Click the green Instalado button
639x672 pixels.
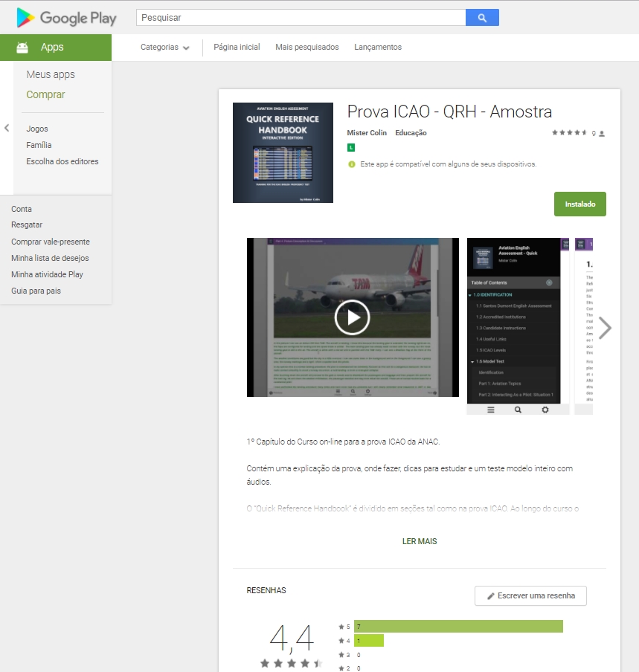(579, 204)
